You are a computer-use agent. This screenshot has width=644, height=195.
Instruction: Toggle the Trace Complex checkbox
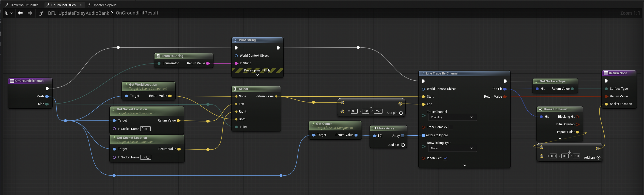[x=451, y=127]
